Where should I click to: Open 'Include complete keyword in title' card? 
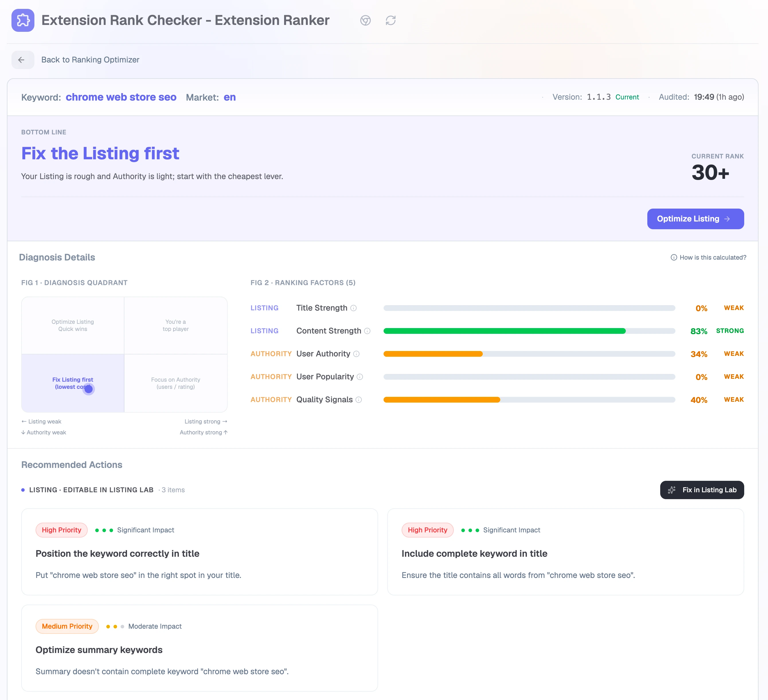[x=565, y=552]
